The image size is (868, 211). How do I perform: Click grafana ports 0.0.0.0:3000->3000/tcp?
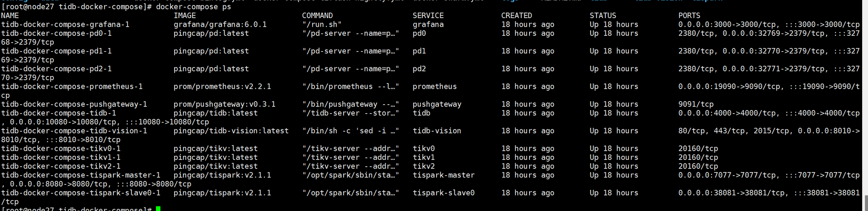pyautogui.click(x=727, y=24)
